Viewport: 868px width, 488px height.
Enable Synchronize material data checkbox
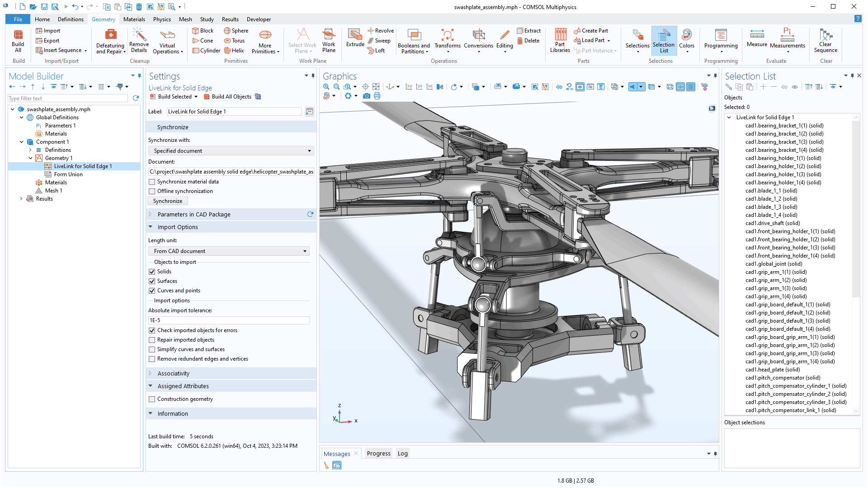point(152,182)
